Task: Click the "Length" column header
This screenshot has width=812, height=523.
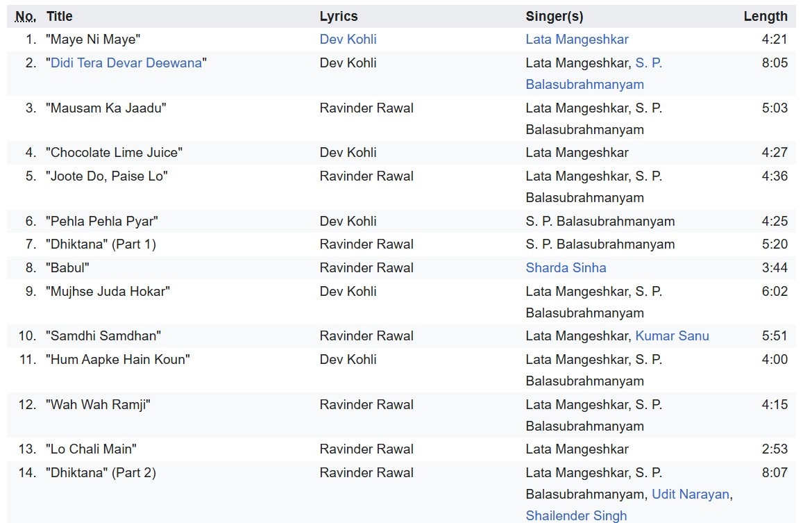Action: click(x=766, y=17)
